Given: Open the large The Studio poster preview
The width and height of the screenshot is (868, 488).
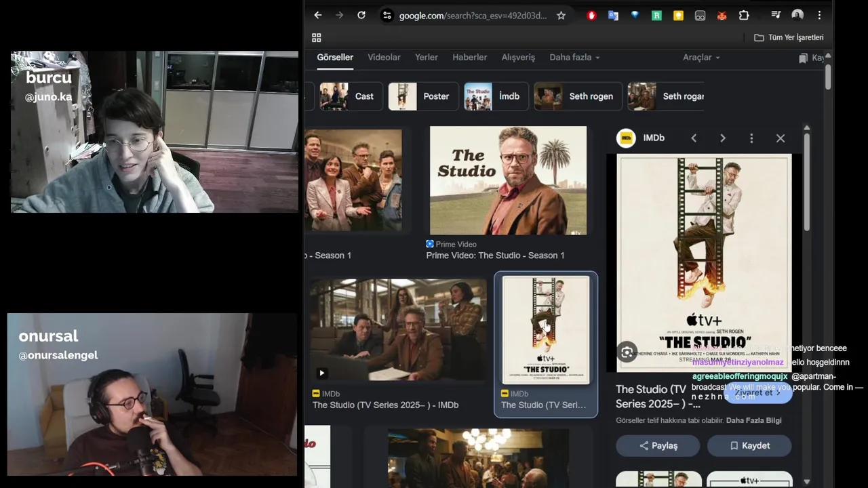Looking at the screenshot, I should (704, 263).
